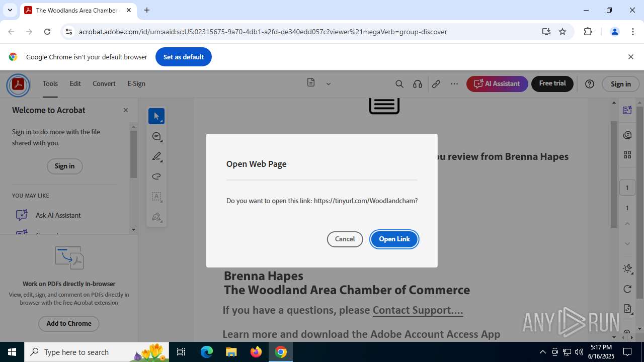Open the E-Sign menu
This screenshot has width=644, height=362.
[136, 83]
